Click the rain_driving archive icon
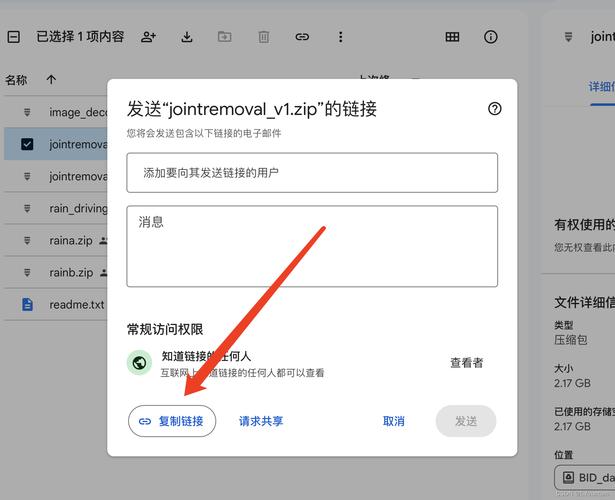 (27, 208)
